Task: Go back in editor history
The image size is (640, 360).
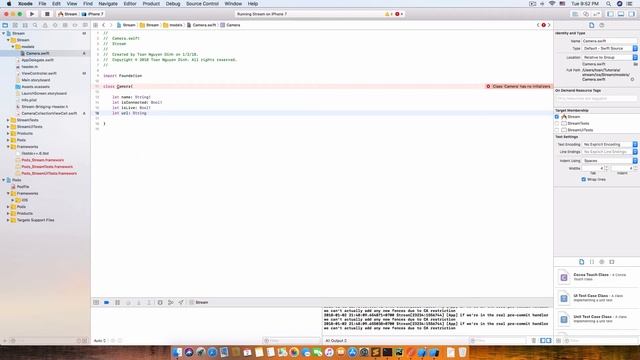Action: pos(104,25)
